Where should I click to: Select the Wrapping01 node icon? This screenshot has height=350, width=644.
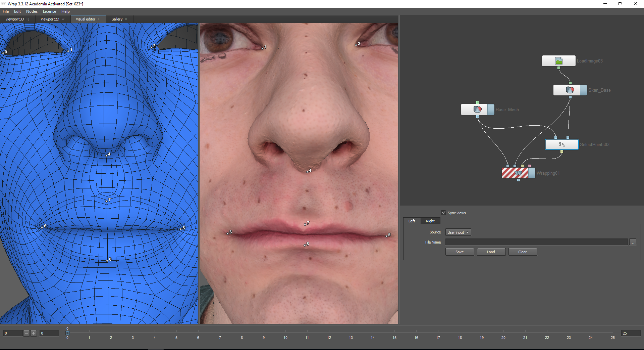(518, 173)
